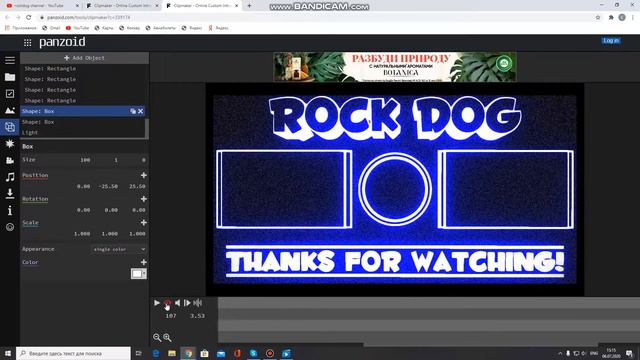The width and height of the screenshot is (640, 360).
Task: Open the checkmark settings sidebar icon
Action: coord(10,93)
